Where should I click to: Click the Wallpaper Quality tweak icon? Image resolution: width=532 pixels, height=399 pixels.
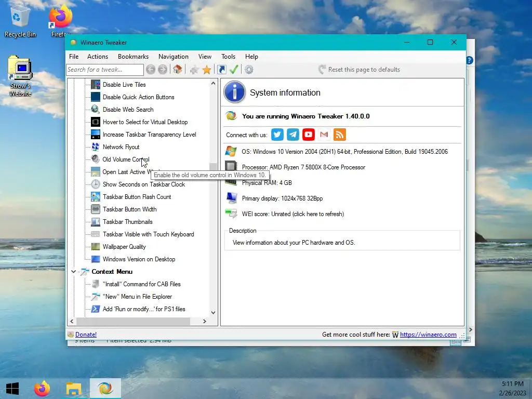pos(96,247)
